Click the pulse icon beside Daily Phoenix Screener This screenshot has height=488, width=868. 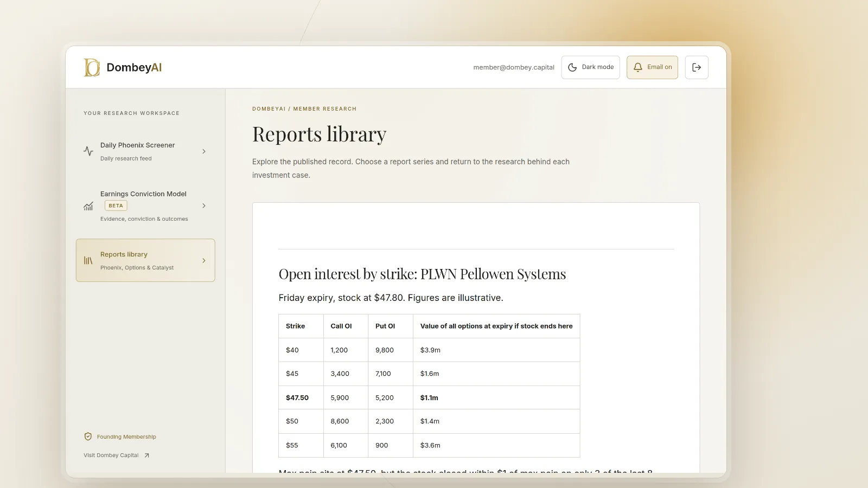(x=88, y=151)
